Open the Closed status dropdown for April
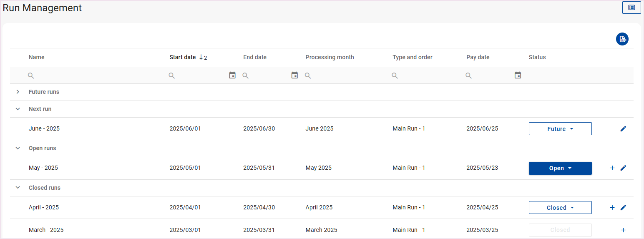Screen dimensions: 644x239 tap(560, 208)
